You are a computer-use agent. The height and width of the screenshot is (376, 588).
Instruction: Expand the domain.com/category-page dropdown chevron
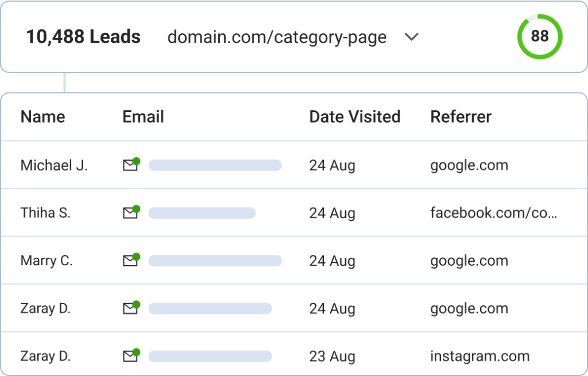(411, 37)
